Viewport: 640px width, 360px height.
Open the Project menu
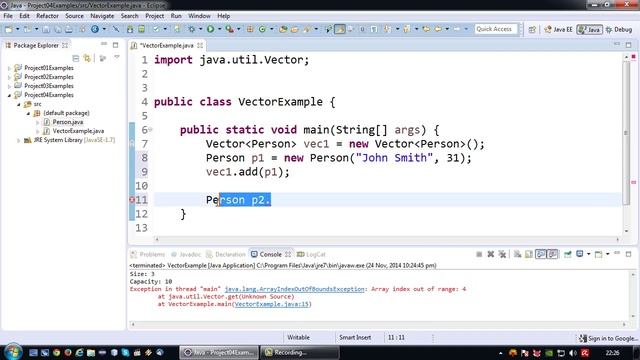pyautogui.click(x=155, y=16)
